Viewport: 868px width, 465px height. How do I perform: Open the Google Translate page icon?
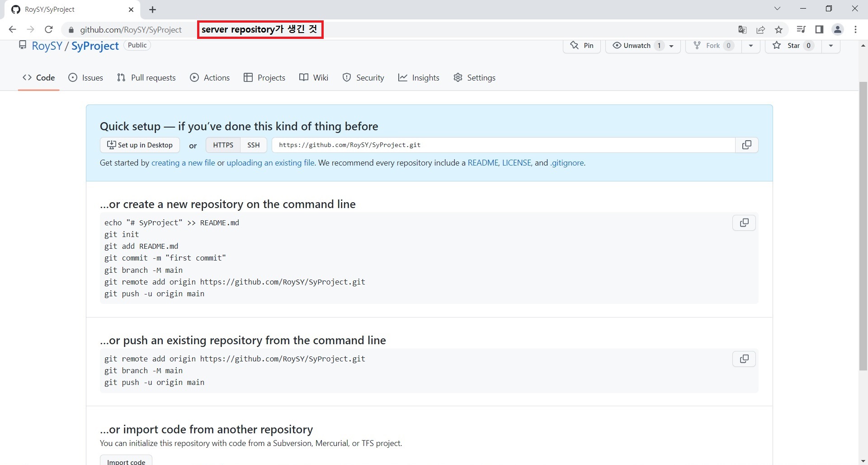742,30
